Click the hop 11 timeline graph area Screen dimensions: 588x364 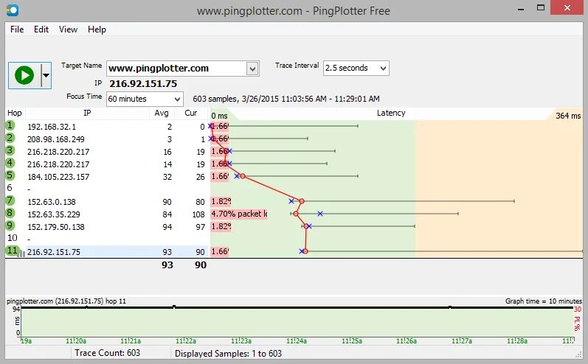coord(297,321)
